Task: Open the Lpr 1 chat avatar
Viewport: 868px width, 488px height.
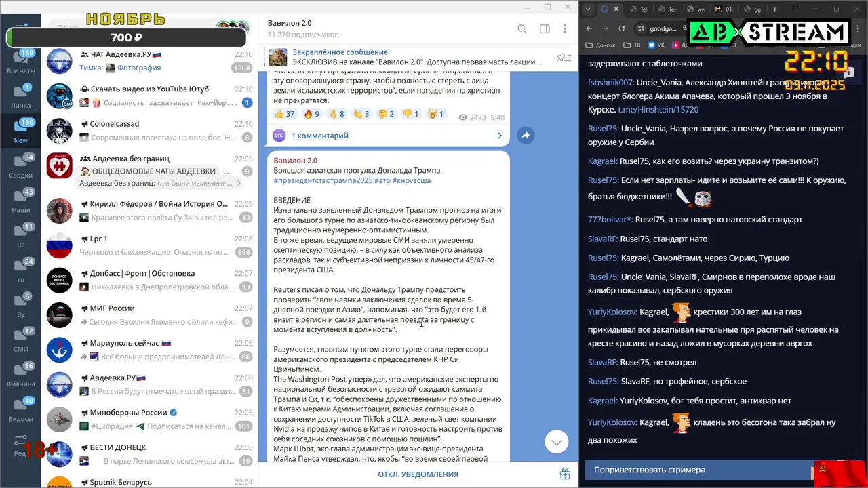Action: point(60,245)
